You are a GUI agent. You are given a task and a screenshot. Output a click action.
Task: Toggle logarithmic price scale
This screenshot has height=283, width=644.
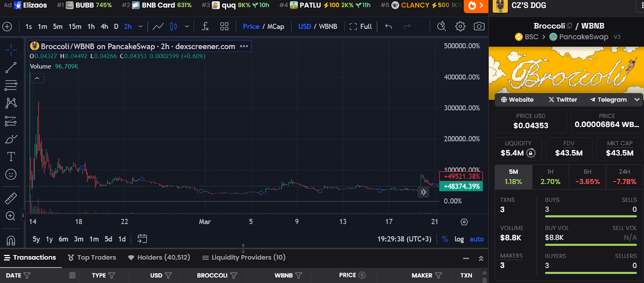pyautogui.click(x=459, y=239)
